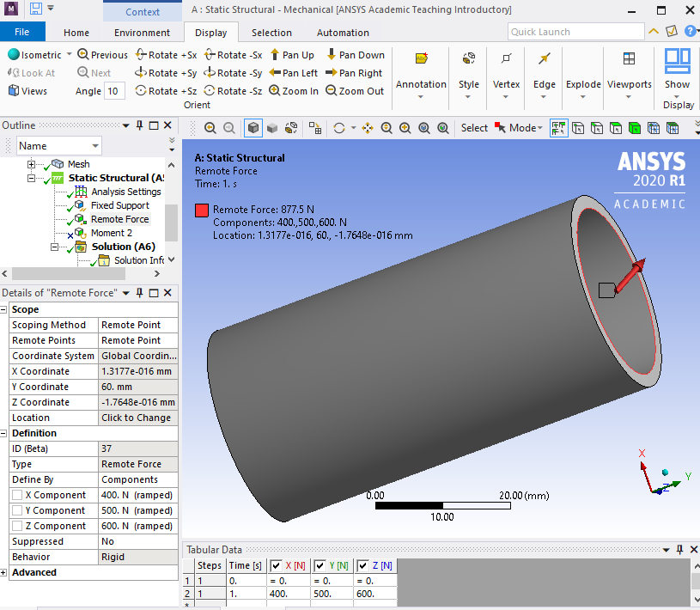Pan the view up
The height and width of the screenshot is (610, 700).
click(292, 55)
